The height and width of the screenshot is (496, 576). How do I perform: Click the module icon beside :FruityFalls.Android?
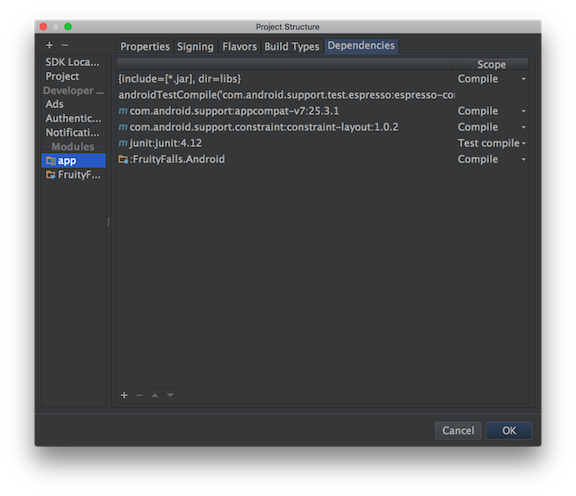tap(123, 159)
